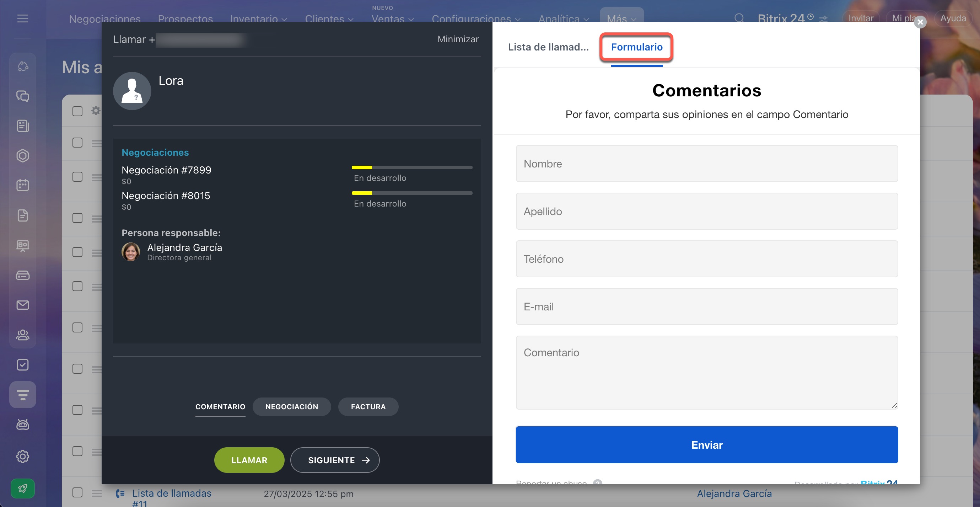
Task: Open the webmail envelope sidebar icon
Action: click(x=23, y=305)
